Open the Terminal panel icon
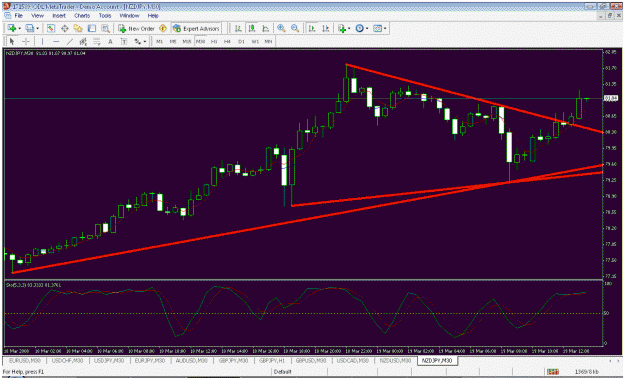Image resolution: width=625 pixels, height=378 pixels. click(x=92, y=28)
